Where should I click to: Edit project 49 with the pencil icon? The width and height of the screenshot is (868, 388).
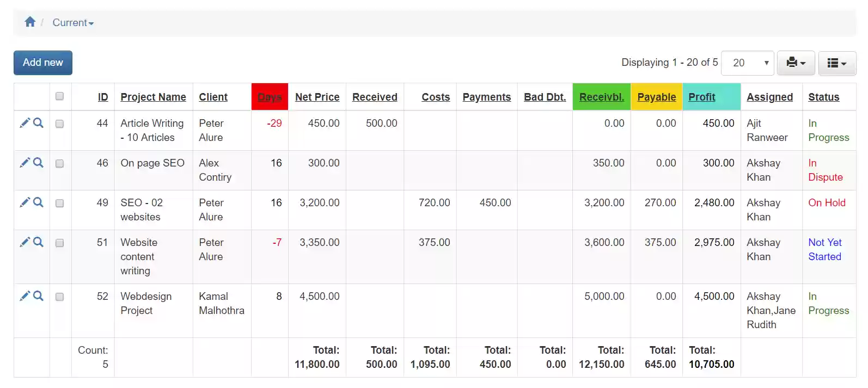pyautogui.click(x=25, y=202)
